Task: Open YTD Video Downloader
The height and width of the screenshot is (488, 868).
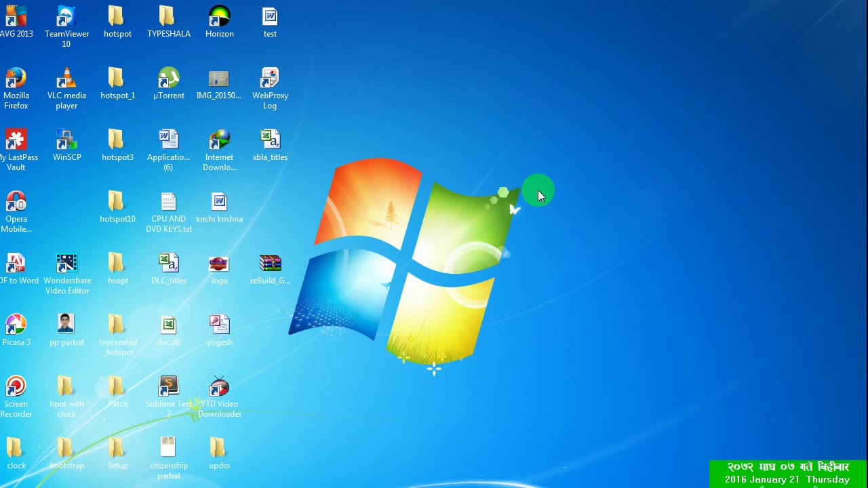Action: pyautogui.click(x=219, y=396)
